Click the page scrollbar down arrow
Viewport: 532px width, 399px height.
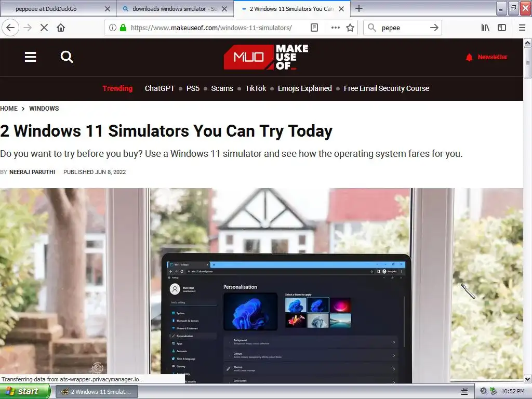point(527,379)
